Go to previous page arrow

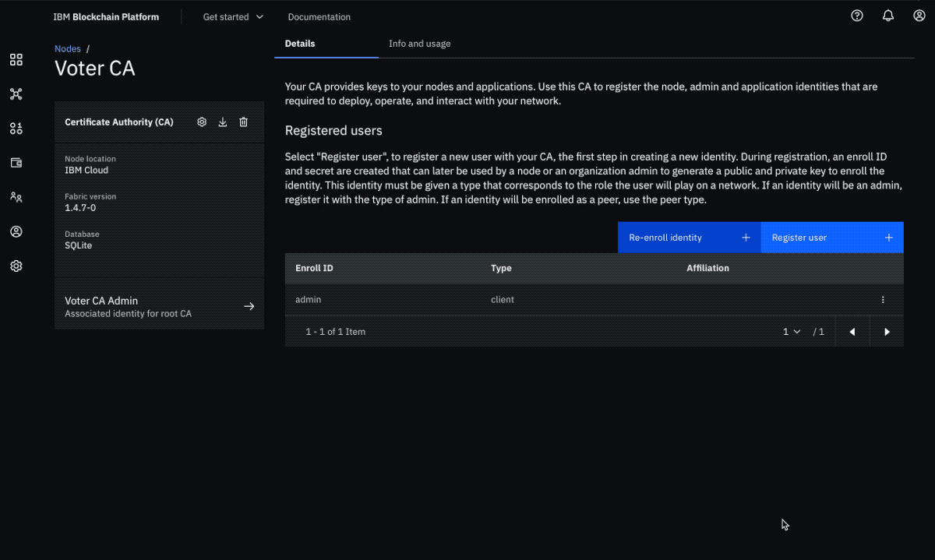[852, 332]
